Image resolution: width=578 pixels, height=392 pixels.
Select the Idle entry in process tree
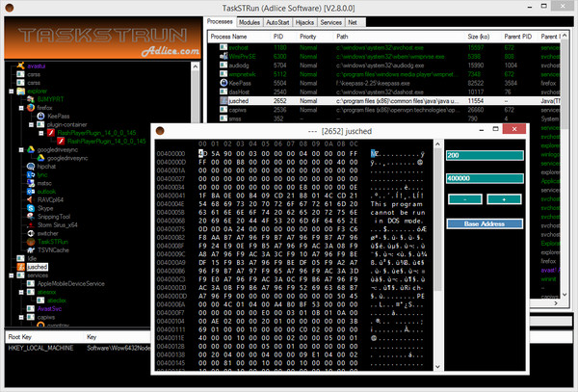click(32, 259)
